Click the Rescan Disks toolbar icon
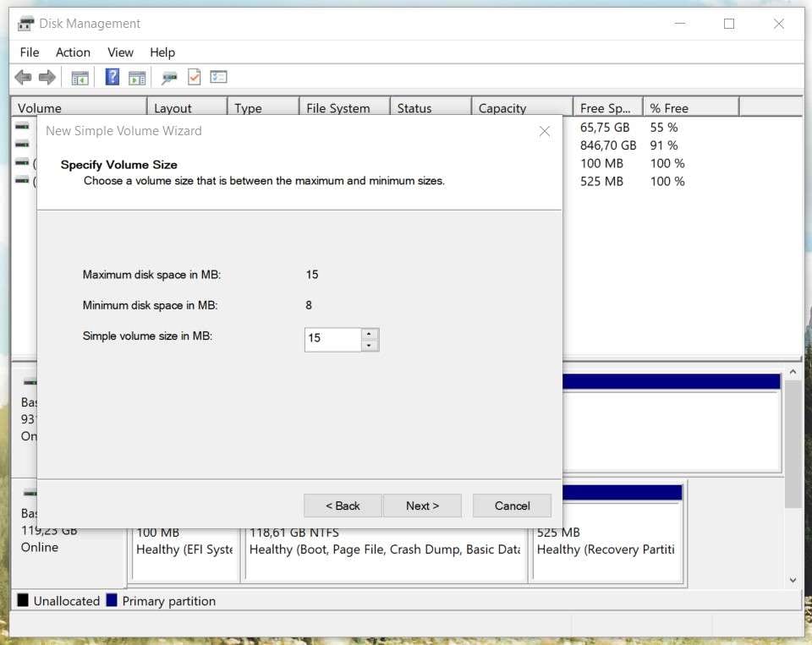812x645 pixels. [169, 78]
